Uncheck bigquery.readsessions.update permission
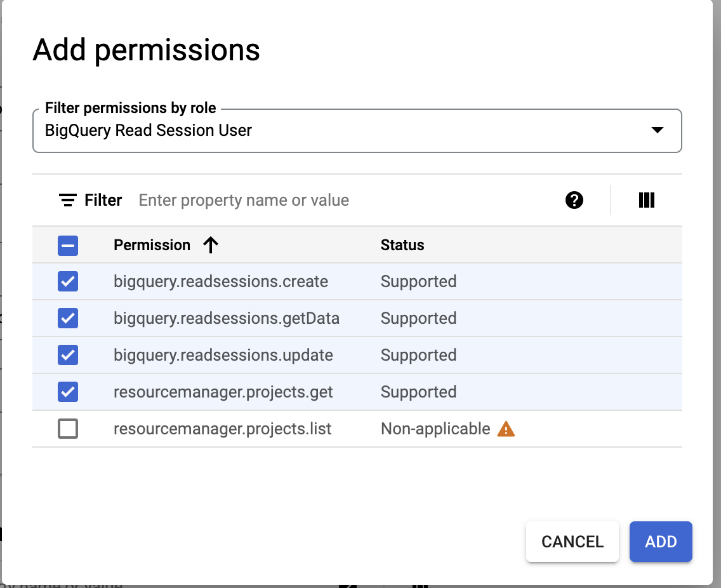Viewport: 721px width, 588px height. point(67,355)
